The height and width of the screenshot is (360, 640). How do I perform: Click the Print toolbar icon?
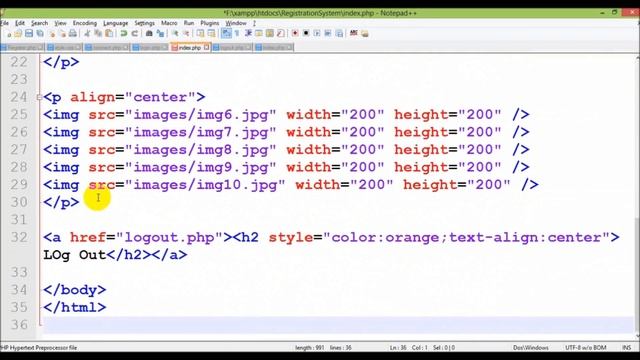coord(73,33)
